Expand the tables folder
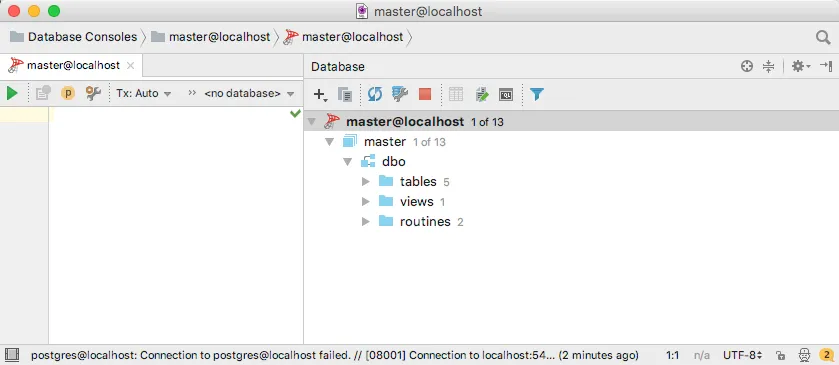Viewport: 839px width, 365px height. 366,181
